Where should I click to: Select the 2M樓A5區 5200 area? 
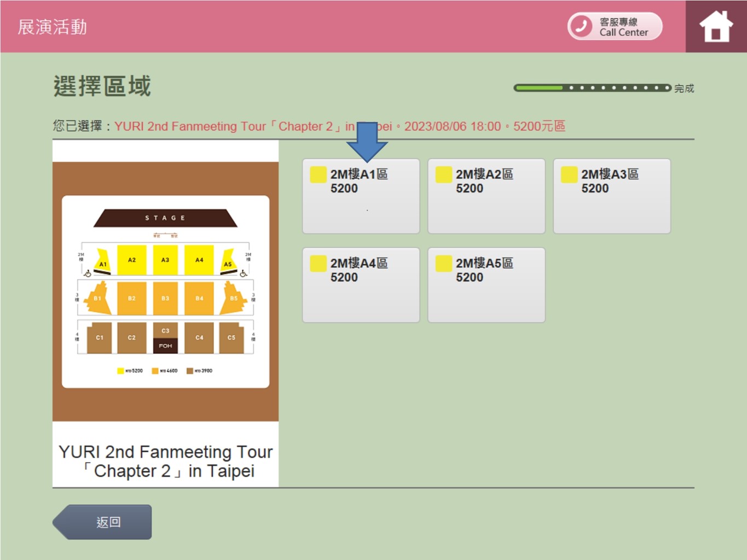point(487,285)
